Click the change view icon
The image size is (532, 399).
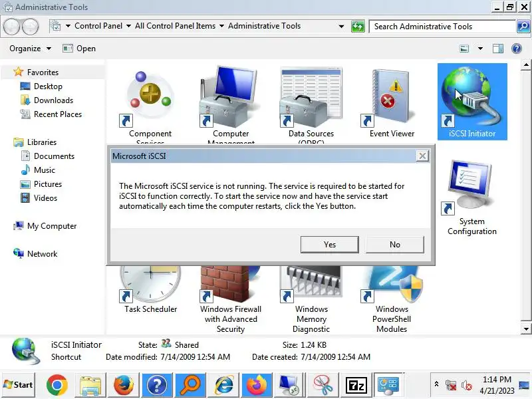tap(464, 49)
